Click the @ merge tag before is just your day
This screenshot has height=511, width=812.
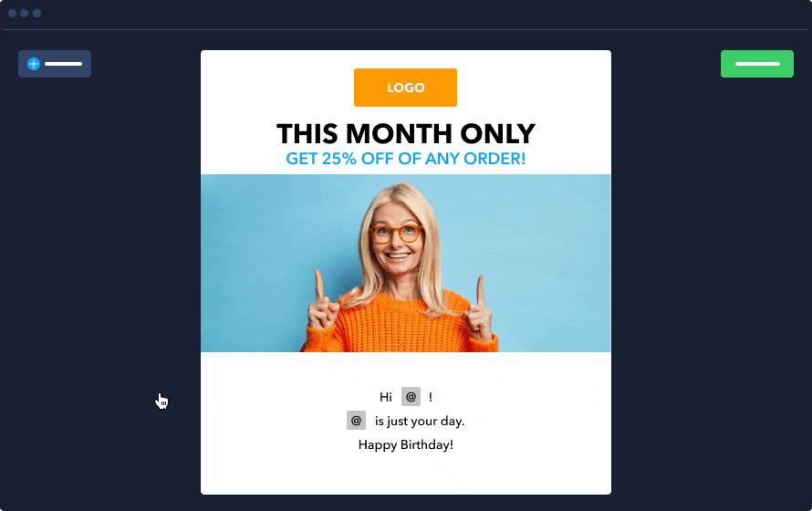tap(357, 421)
